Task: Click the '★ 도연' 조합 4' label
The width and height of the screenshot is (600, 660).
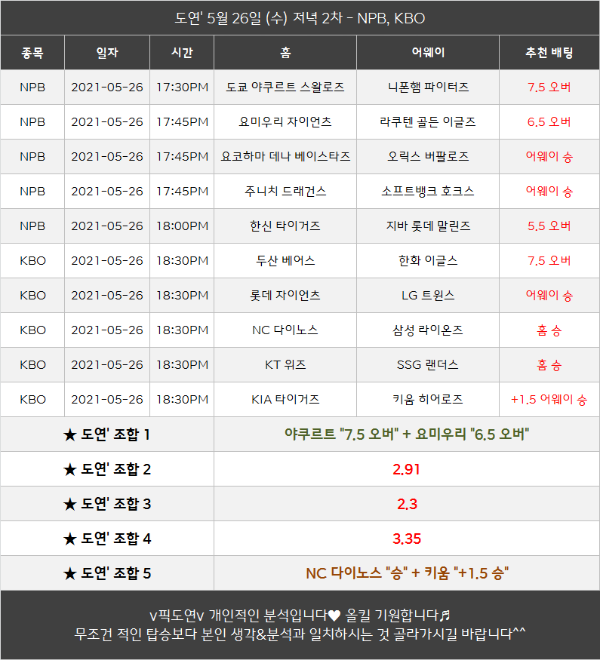Action: [107, 538]
